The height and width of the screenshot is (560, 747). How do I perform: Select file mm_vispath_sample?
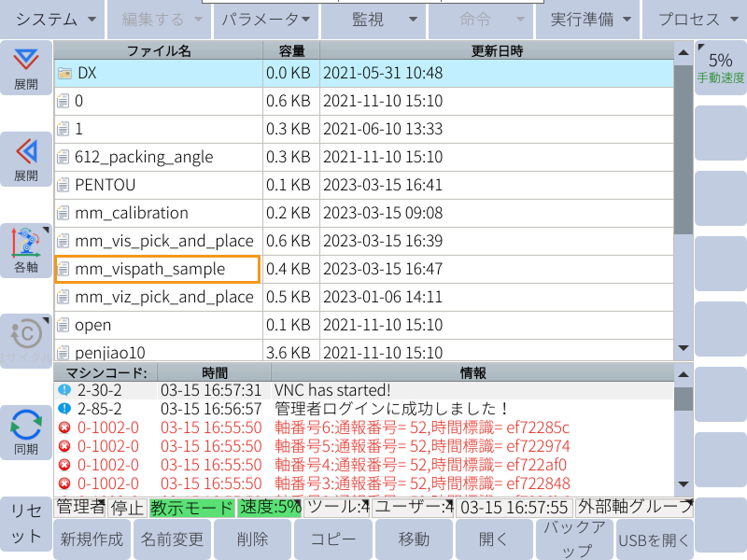pyautogui.click(x=364, y=269)
